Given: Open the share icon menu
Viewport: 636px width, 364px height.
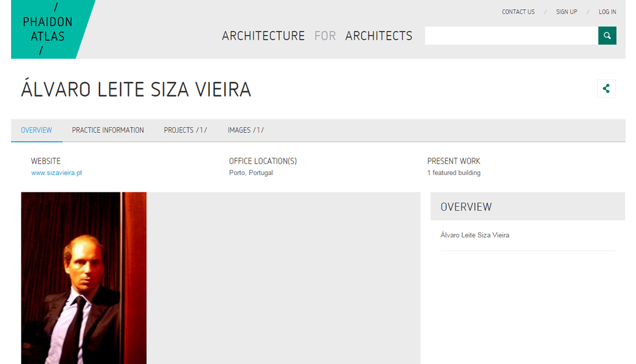Looking at the screenshot, I should pos(606,88).
